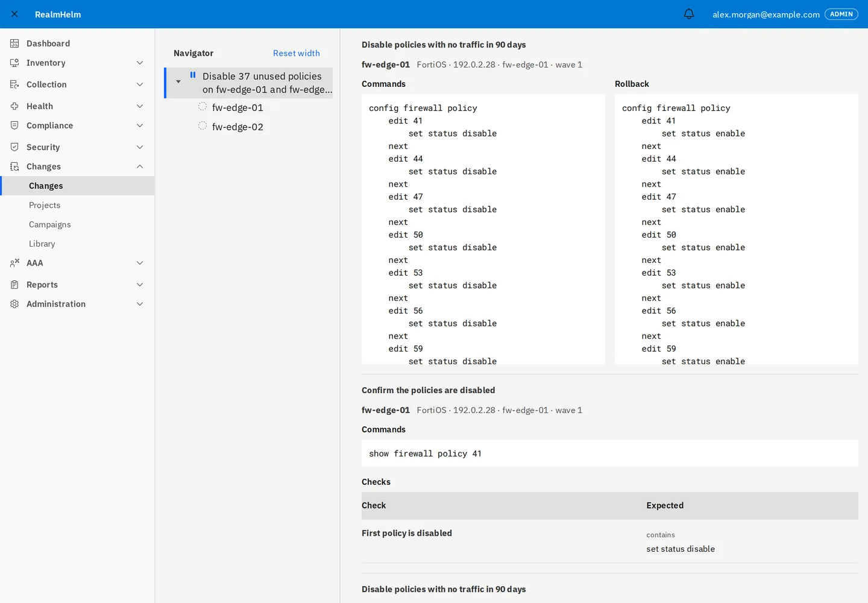Click First policy is disabled check row
Screen dimensions: 868x603
pos(610,541)
